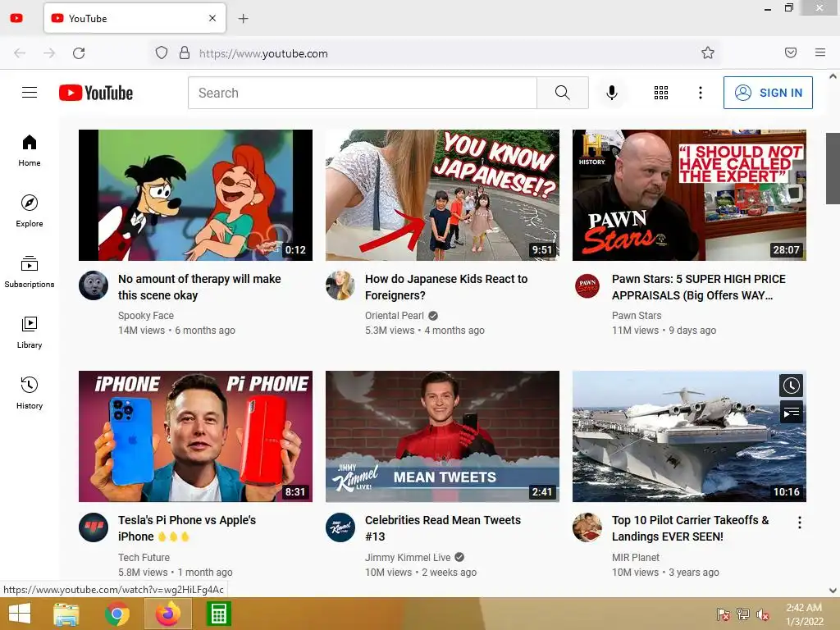Click the scrollbar down arrow
This screenshot has height=630, width=840.
[x=833, y=591]
